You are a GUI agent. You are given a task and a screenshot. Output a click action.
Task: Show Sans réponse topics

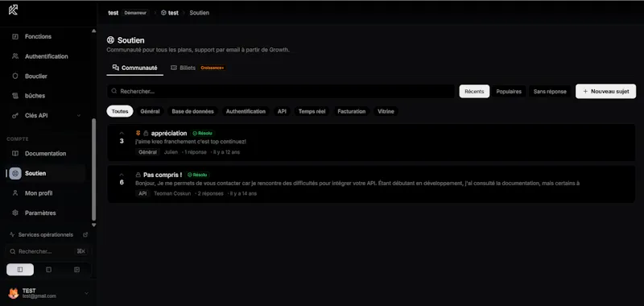pos(550,91)
